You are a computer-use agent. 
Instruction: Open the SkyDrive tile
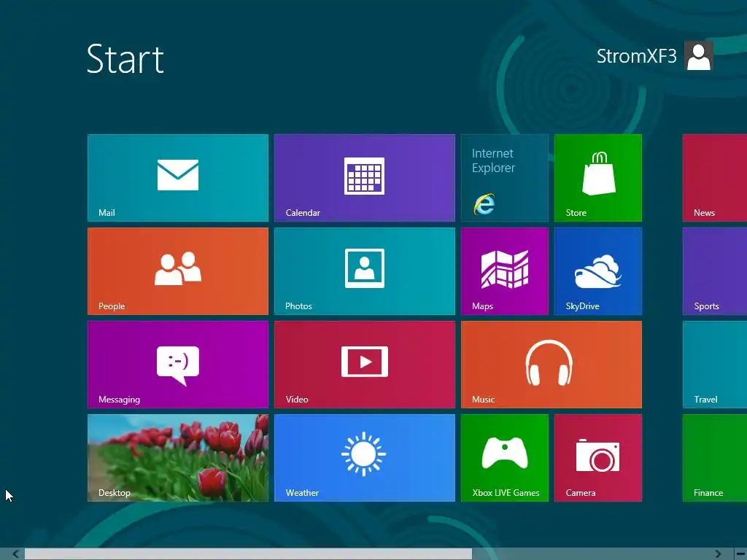point(598,271)
